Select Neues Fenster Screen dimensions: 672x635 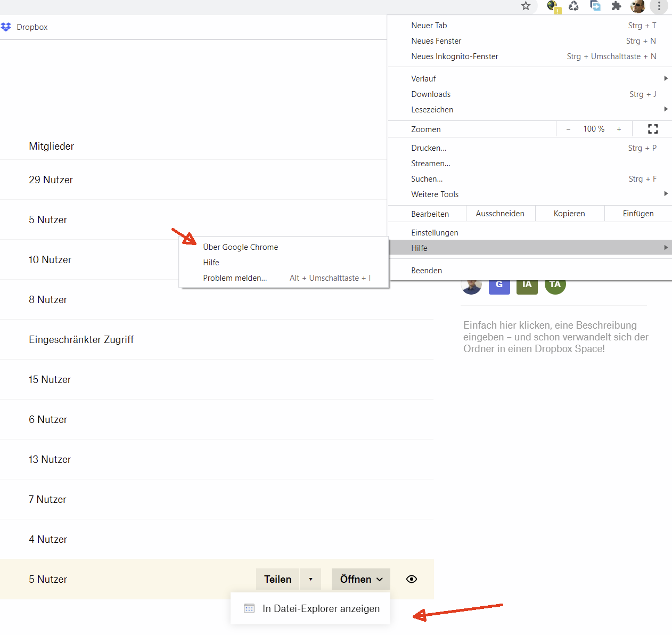pos(530,41)
